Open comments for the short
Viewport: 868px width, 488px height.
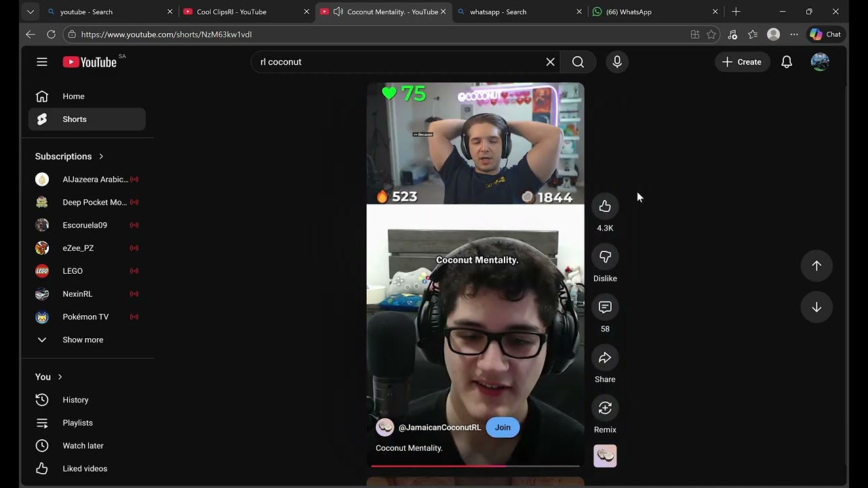coord(605,307)
